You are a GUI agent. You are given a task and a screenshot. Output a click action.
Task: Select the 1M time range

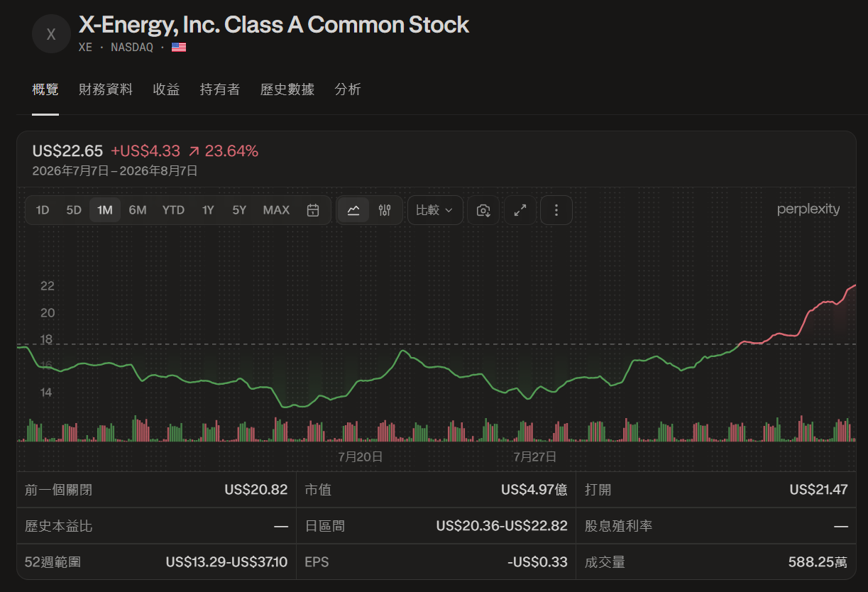click(x=105, y=210)
